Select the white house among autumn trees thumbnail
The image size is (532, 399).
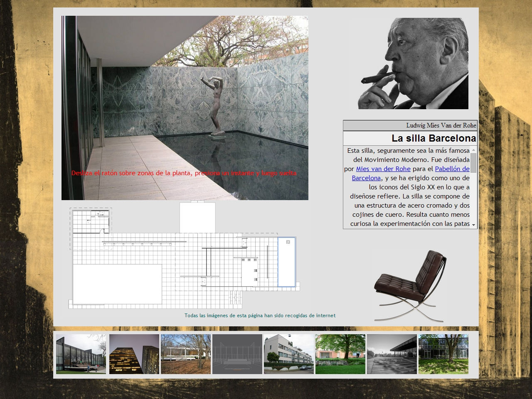186,354
